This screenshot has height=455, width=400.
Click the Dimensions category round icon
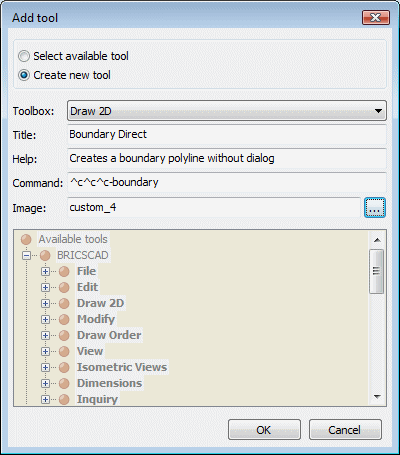[x=64, y=383]
